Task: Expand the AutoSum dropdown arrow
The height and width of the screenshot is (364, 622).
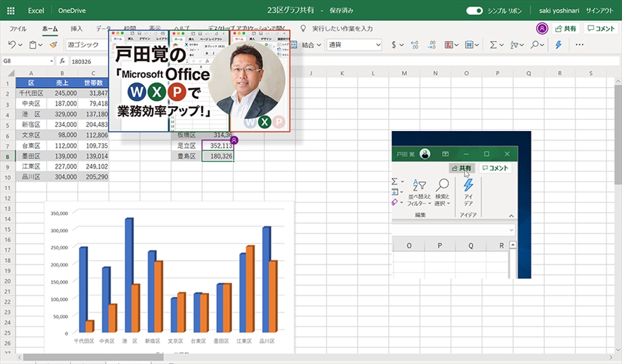Action: pyautogui.click(x=502, y=45)
